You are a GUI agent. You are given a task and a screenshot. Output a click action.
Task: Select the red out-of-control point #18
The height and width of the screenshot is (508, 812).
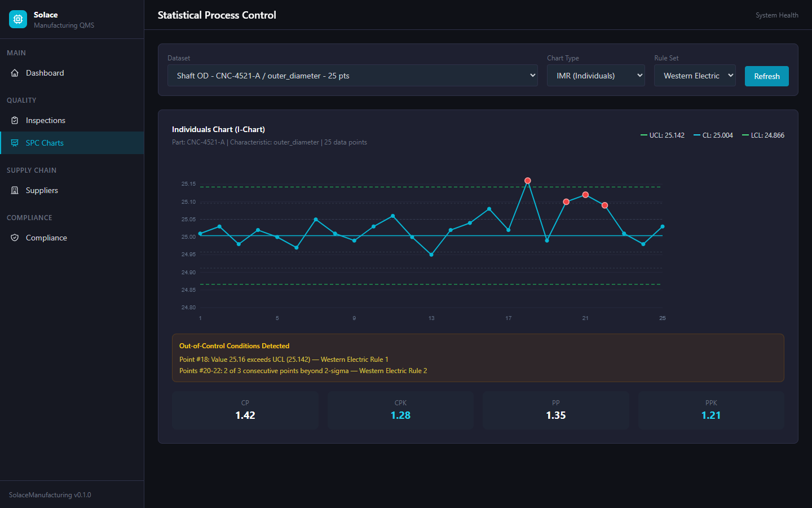click(528, 181)
